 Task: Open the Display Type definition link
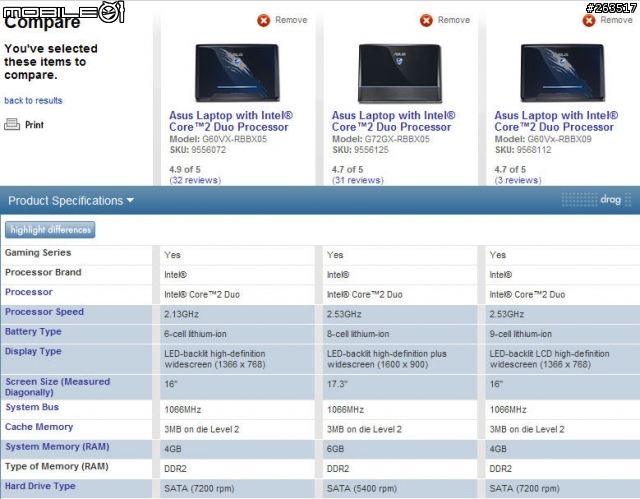33,351
